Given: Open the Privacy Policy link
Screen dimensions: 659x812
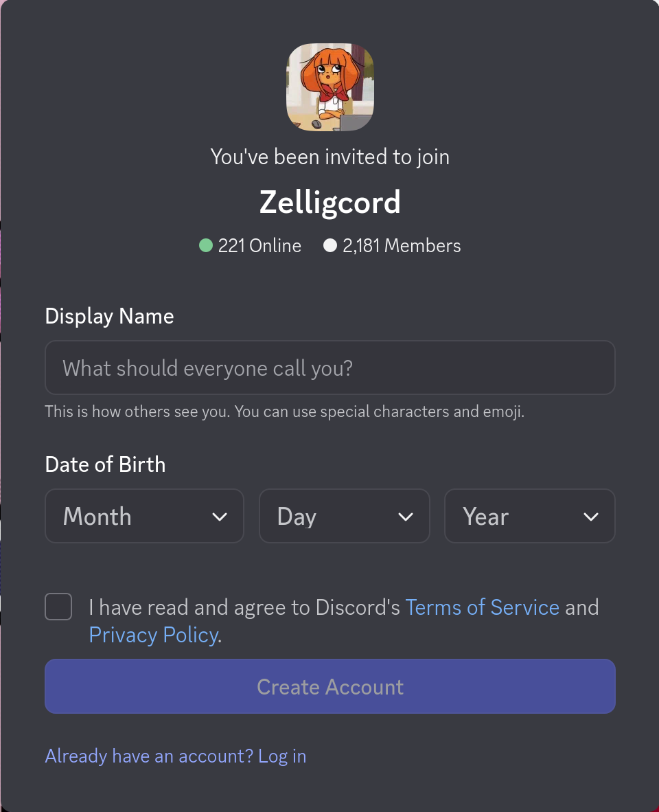Looking at the screenshot, I should [x=153, y=635].
